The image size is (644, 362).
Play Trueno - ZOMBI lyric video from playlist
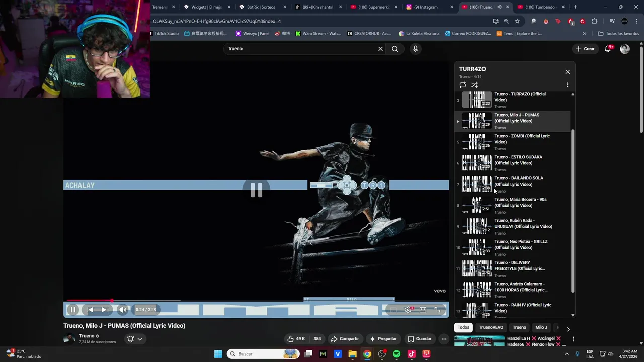click(x=512, y=142)
